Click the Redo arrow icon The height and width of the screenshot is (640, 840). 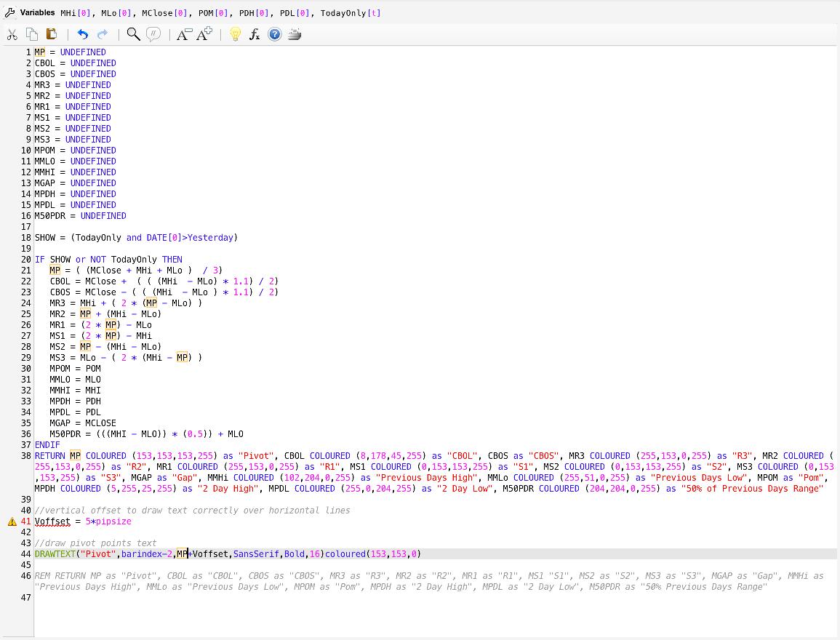[103, 34]
